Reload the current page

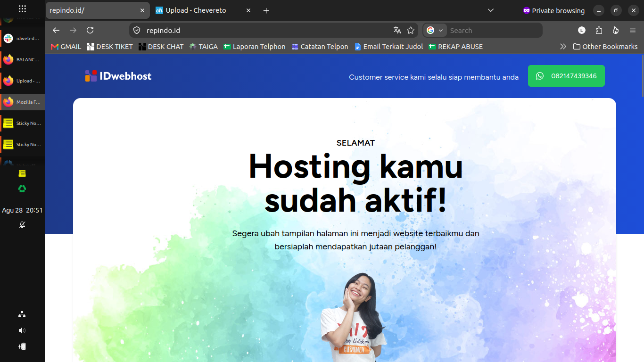[90, 30]
